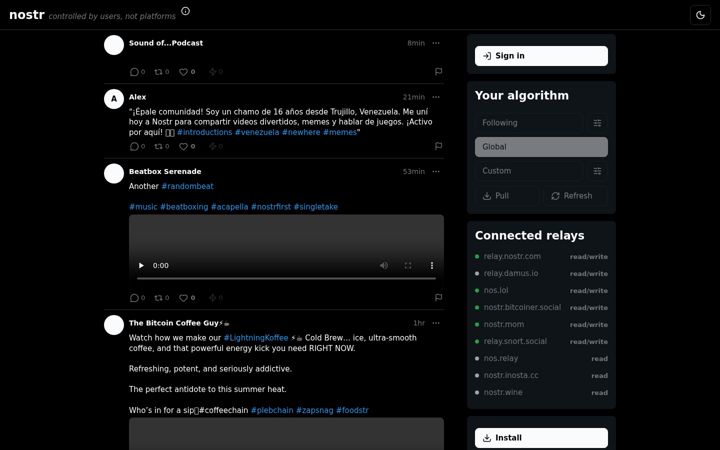Open Alex's avatar
The width and height of the screenshot is (720, 450).
point(114,99)
